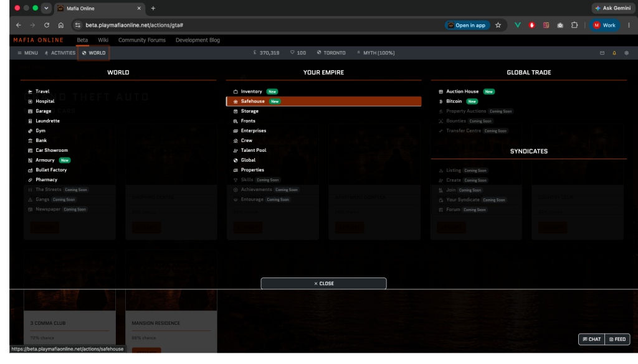Click the Auction House icon
This screenshot has height=364, width=638.
pyautogui.click(x=440, y=91)
